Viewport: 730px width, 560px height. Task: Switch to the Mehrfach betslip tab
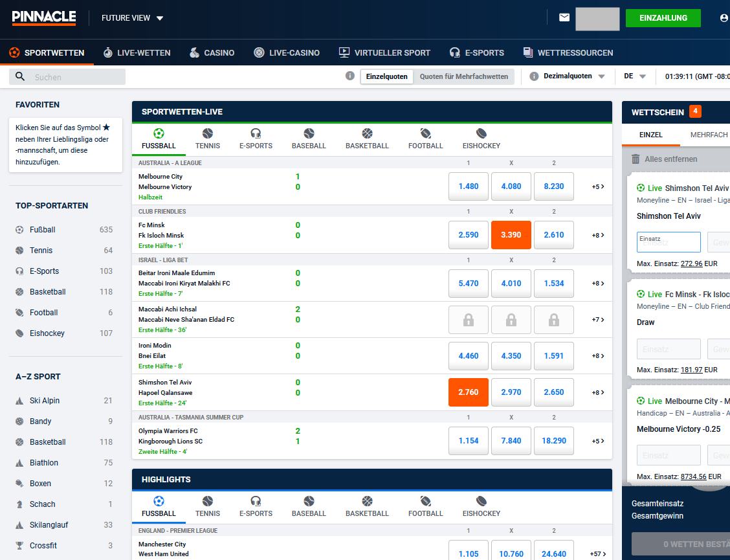coord(709,135)
